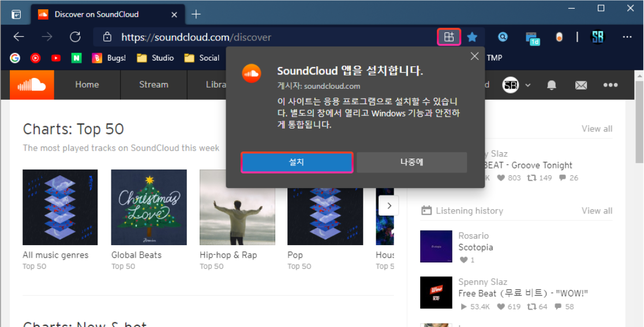Viewport: 644px width, 327px height.
Task: Advance the charts carousel with right chevron
Action: pos(388,206)
